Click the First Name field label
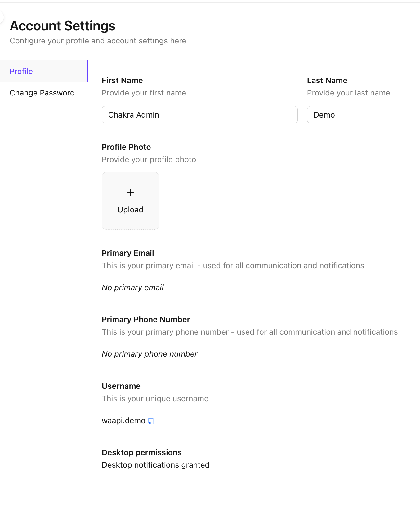420x506 pixels. tap(122, 80)
